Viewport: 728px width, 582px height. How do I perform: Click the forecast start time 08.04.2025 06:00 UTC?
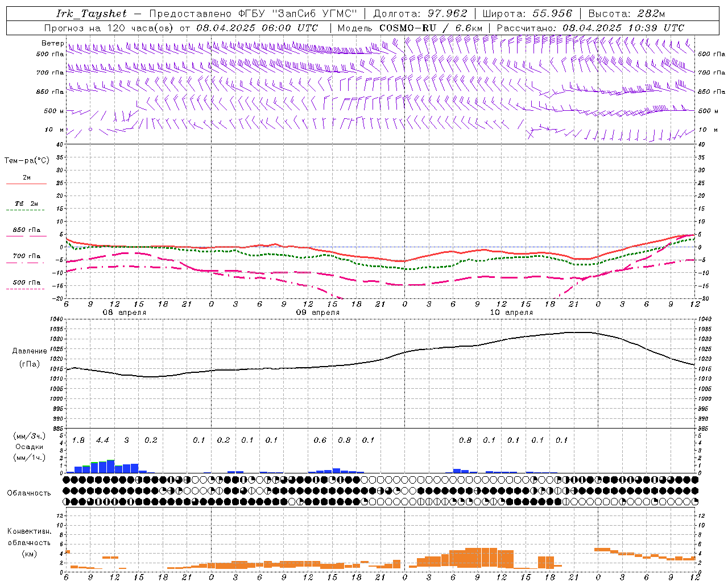click(x=257, y=28)
